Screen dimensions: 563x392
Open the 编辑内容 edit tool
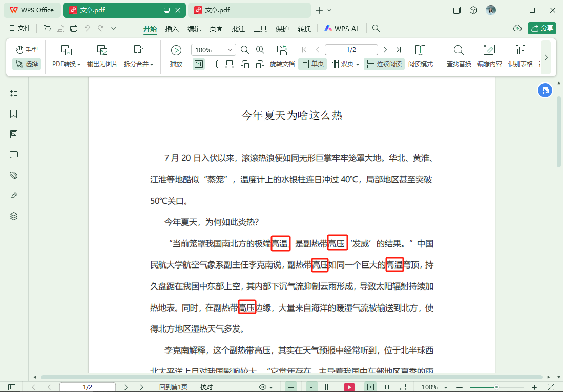click(x=489, y=50)
